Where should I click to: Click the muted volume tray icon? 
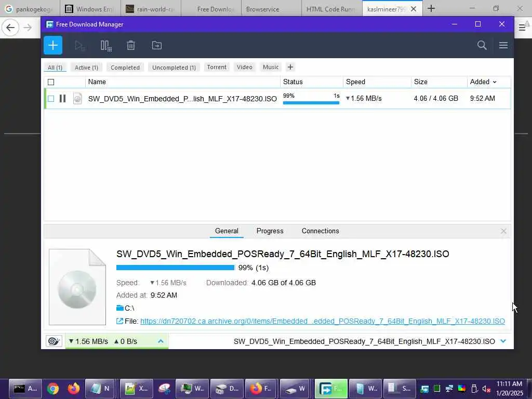(486, 389)
